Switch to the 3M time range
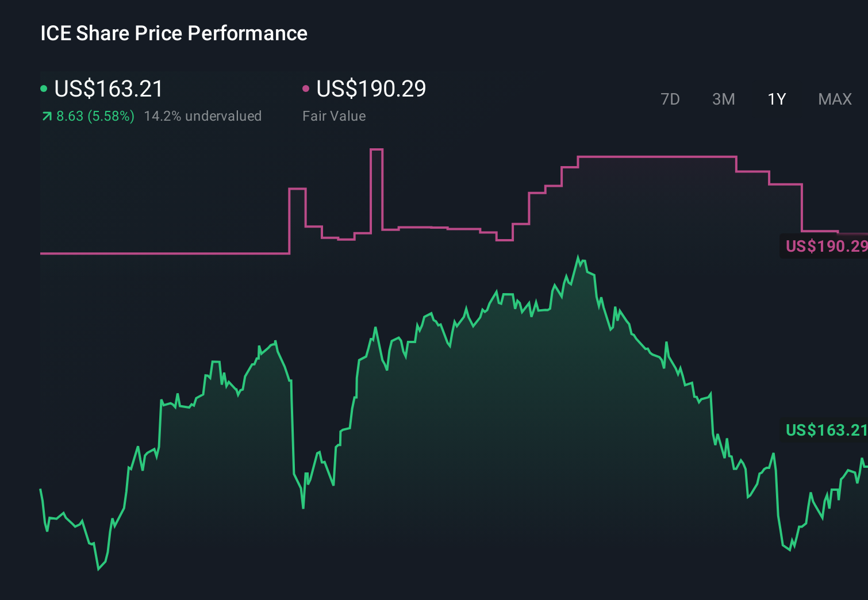 click(723, 99)
